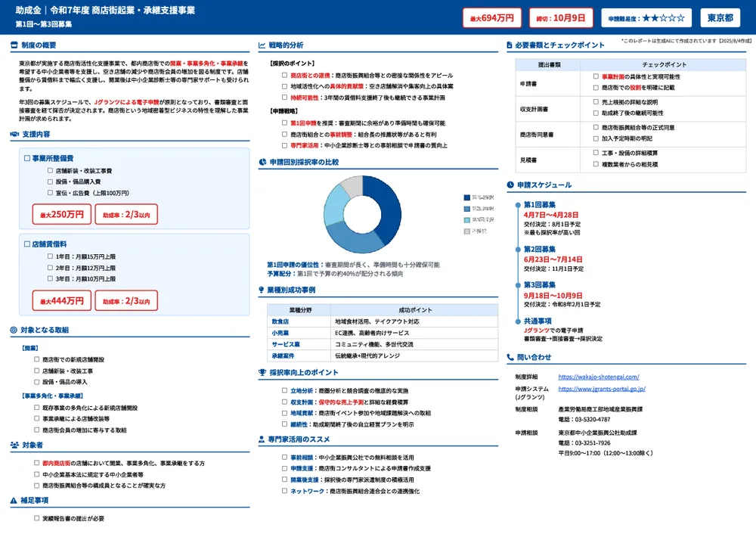Click the date range 6月23日〜7月14日
756x534 pixels.
coord(553,259)
